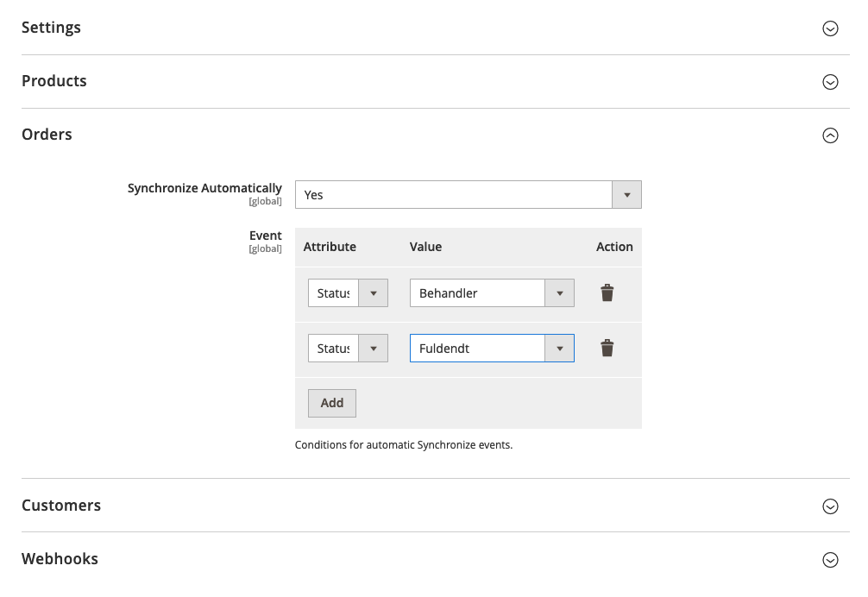This screenshot has height=597, width=868.
Task: Open the Status attribute dropdown in first row
Action: (348, 293)
